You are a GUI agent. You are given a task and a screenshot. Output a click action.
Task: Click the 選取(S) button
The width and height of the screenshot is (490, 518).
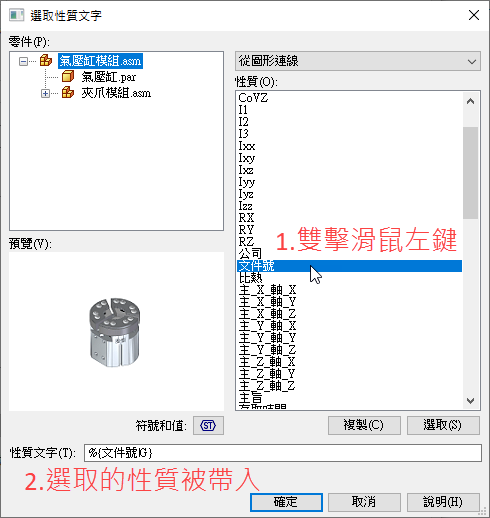pyautogui.click(x=443, y=425)
